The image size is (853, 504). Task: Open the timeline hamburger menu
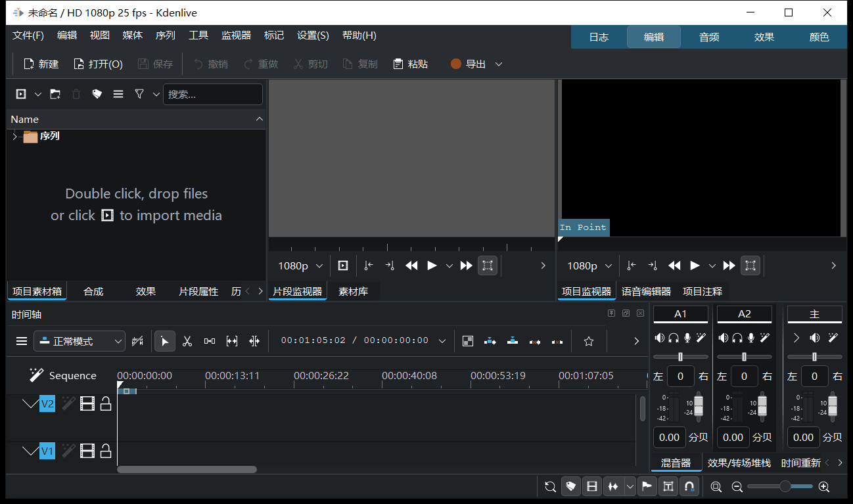[x=22, y=341]
